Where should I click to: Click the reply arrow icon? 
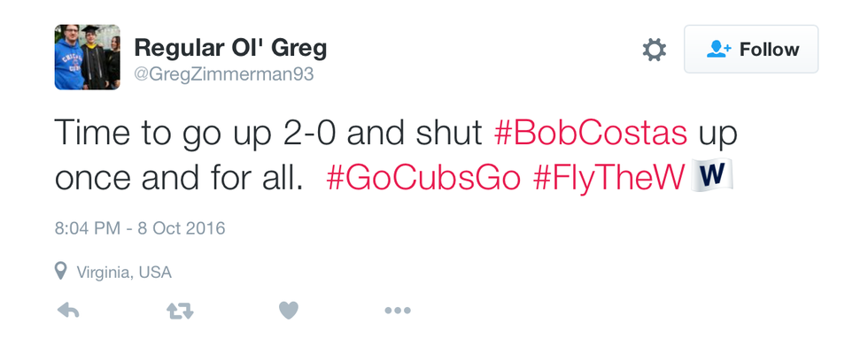tap(68, 311)
